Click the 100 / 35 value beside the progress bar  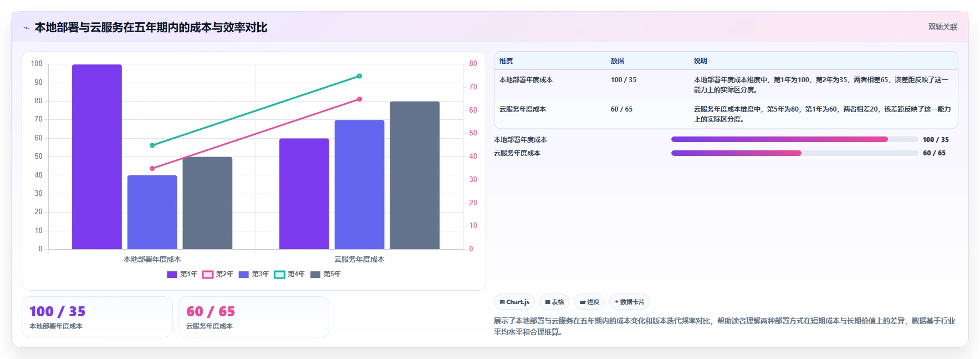pyautogui.click(x=936, y=140)
